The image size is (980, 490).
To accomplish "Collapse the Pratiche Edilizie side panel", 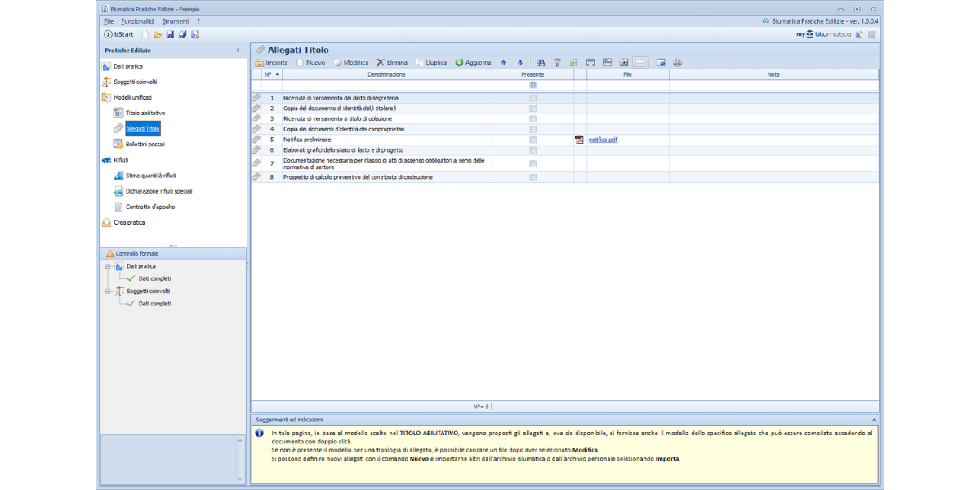I will point(238,51).
